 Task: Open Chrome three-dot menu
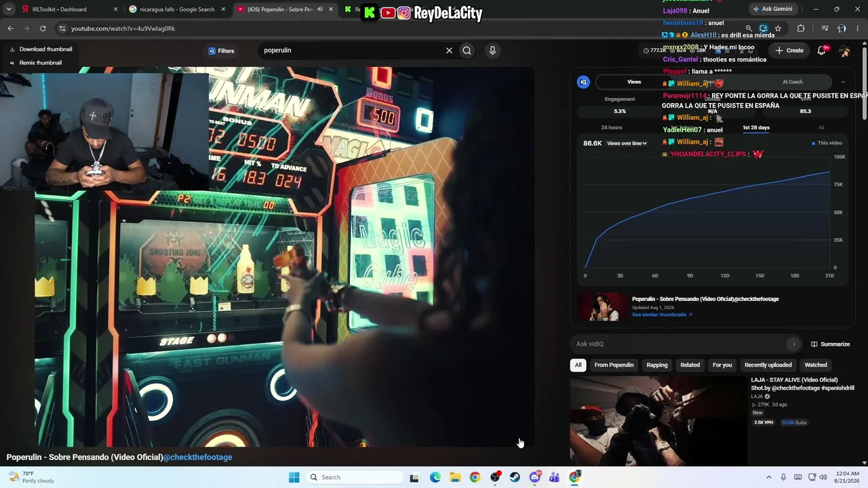(858, 28)
